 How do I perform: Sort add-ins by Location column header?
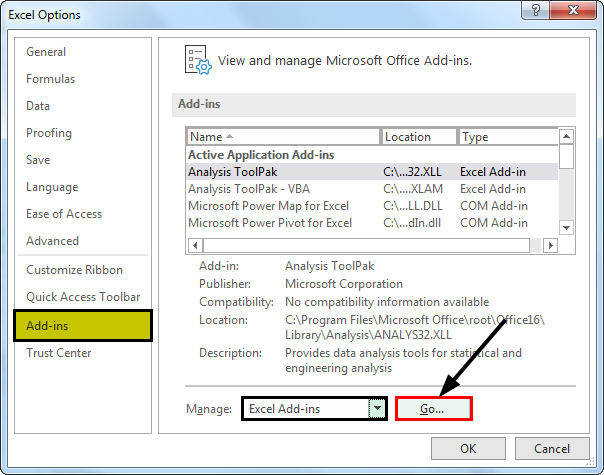coord(419,137)
